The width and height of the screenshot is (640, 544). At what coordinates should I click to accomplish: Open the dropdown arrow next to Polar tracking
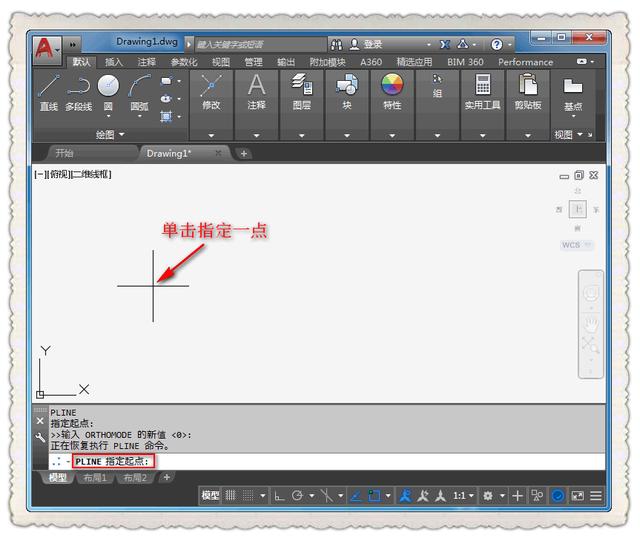(x=312, y=496)
